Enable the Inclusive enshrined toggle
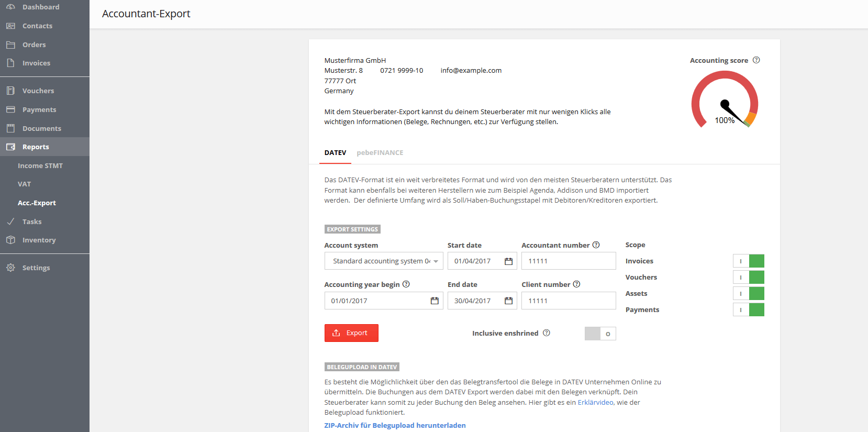 [600, 334]
